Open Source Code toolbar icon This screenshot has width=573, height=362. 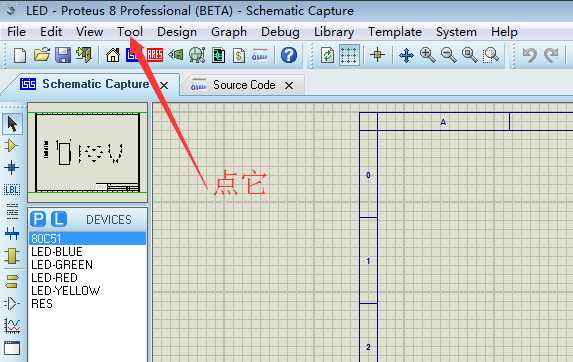[260, 56]
